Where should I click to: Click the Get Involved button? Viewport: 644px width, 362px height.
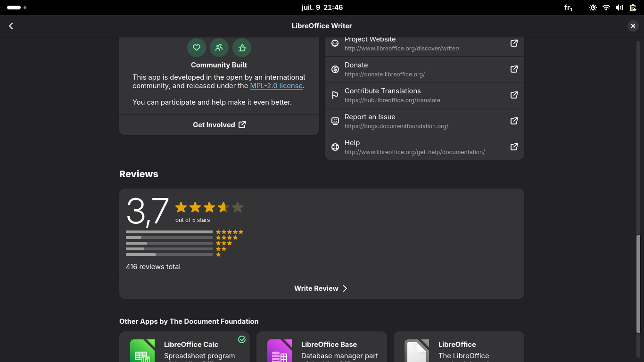(x=219, y=125)
